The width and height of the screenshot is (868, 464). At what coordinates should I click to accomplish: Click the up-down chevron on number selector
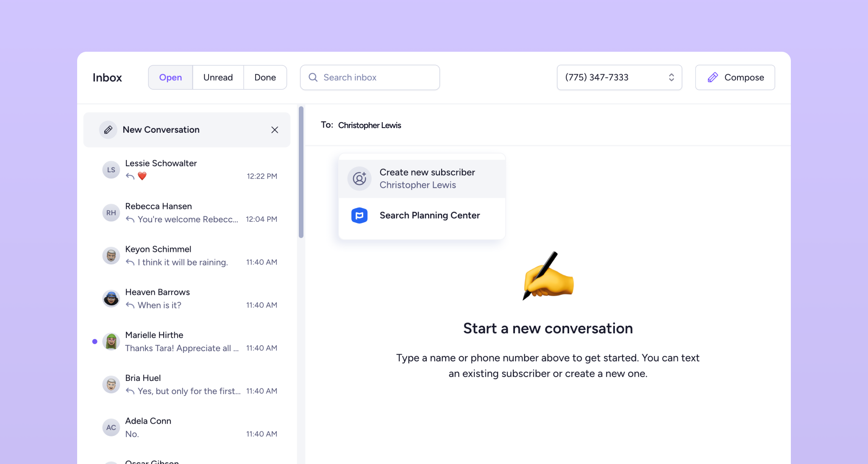(x=671, y=77)
